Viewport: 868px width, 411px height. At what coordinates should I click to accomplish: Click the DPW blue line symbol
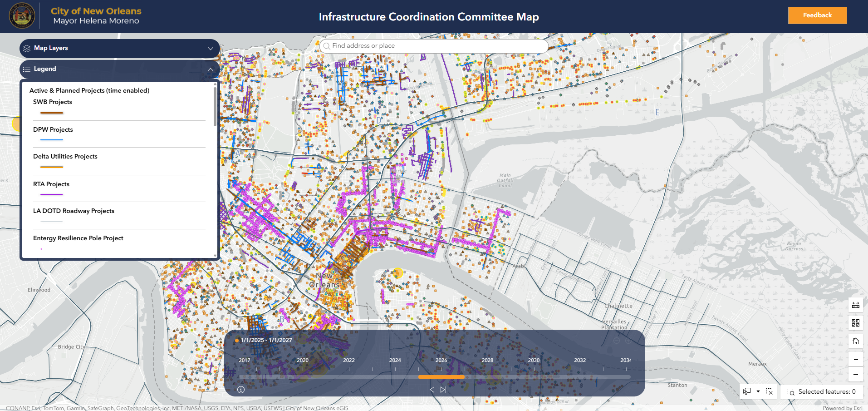point(52,140)
